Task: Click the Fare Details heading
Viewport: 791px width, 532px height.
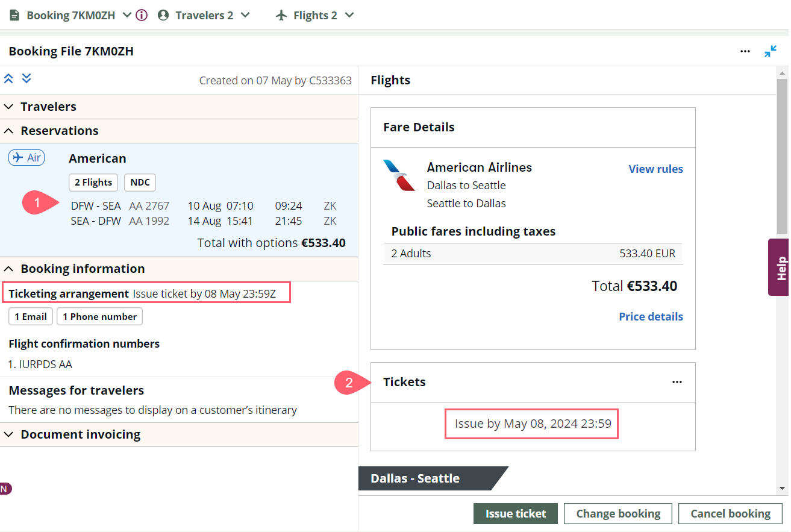Action: click(x=419, y=127)
